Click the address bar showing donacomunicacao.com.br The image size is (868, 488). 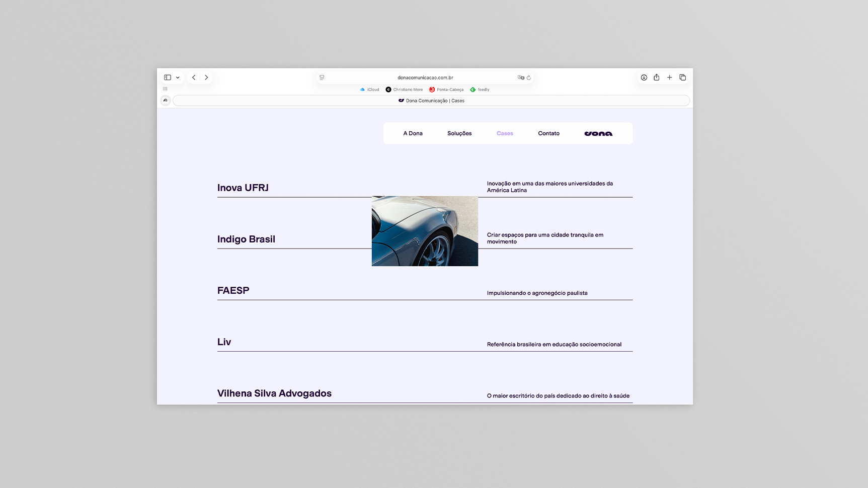click(x=425, y=77)
